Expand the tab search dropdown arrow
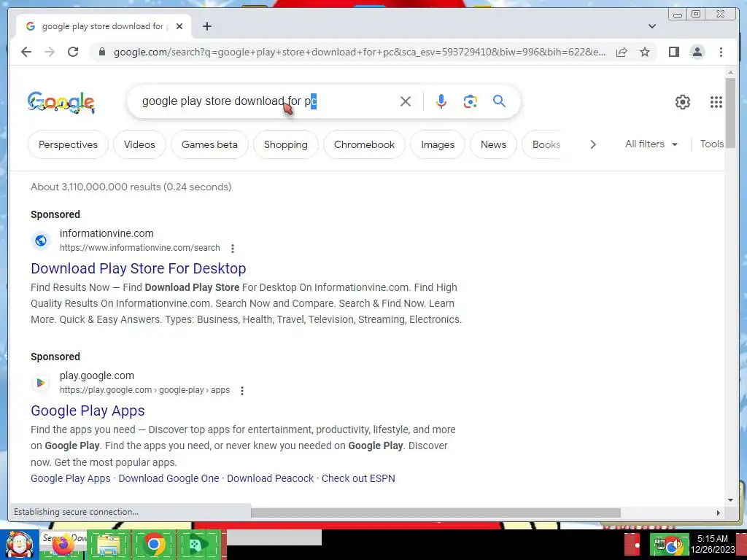This screenshot has height=560, width=747. coord(652,26)
